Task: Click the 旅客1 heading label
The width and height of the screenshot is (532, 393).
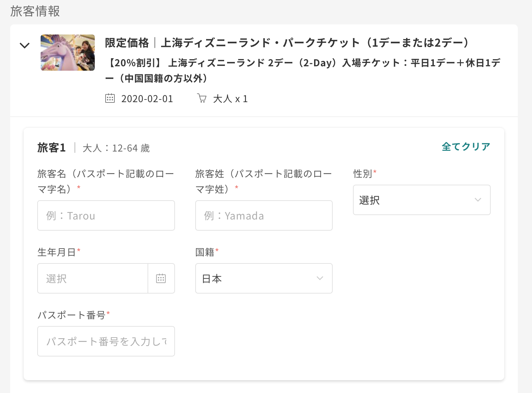Action: pyautogui.click(x=51, y=148)
